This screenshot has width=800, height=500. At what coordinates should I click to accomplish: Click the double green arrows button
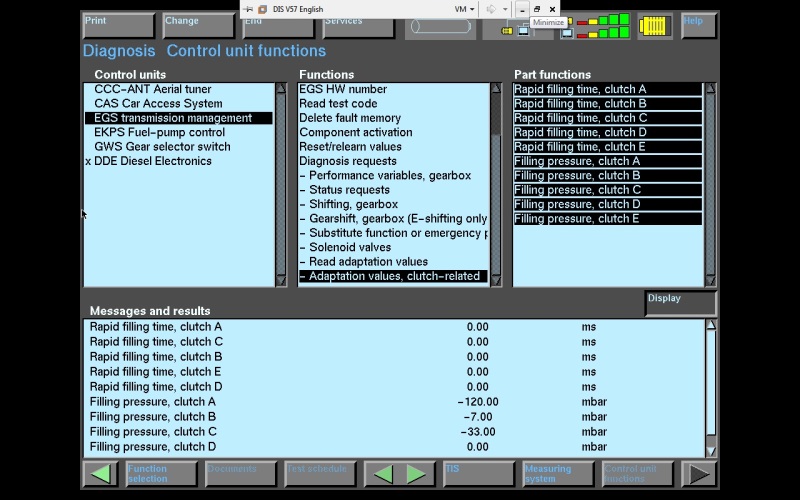pos(398,474)
